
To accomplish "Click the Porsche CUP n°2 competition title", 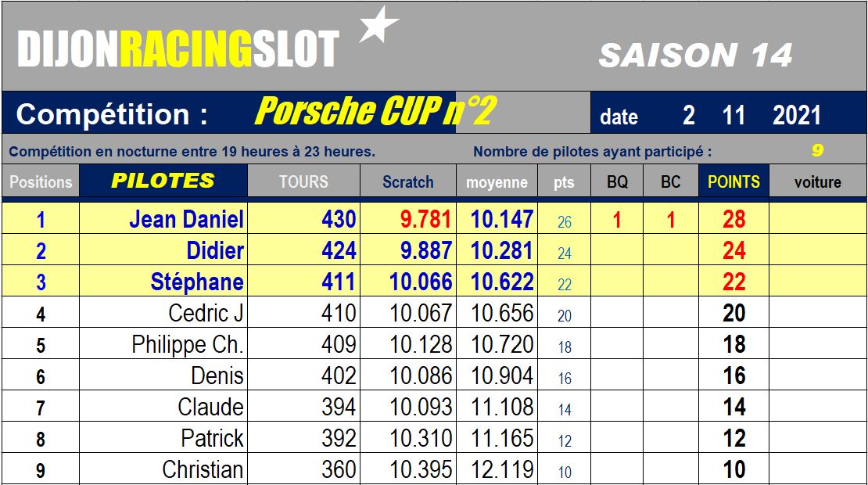I will tap(376, 111).
